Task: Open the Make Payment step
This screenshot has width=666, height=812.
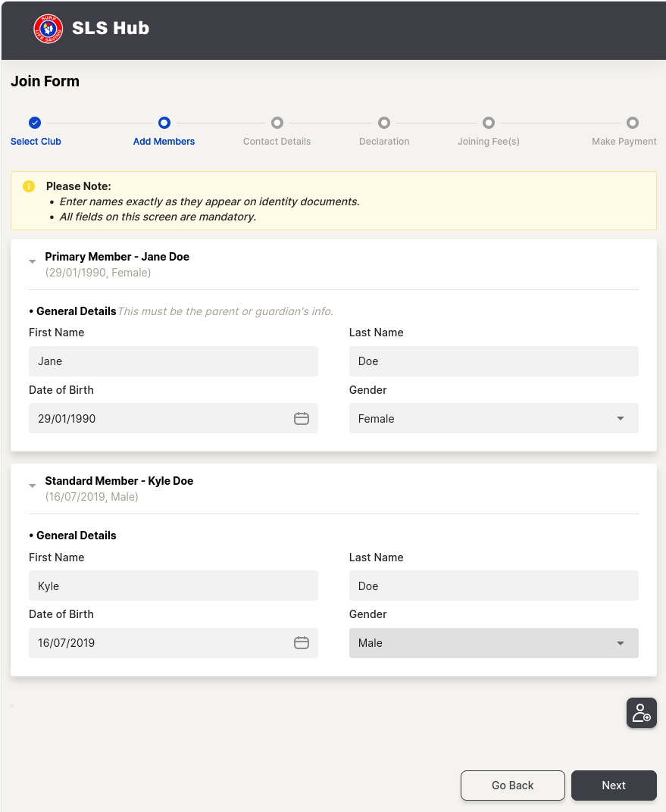Action: click(x=624, y=132)
